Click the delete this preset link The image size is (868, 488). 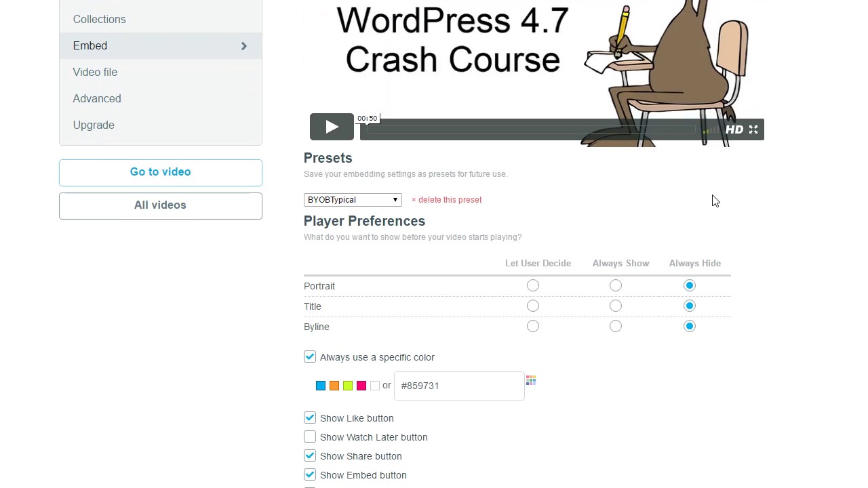click(x=447, y=200)
